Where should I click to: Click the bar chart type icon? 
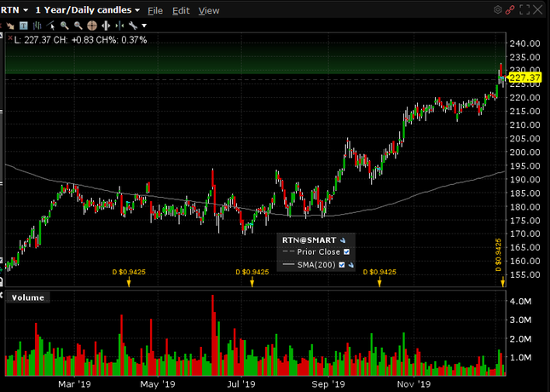coord(37,26)
